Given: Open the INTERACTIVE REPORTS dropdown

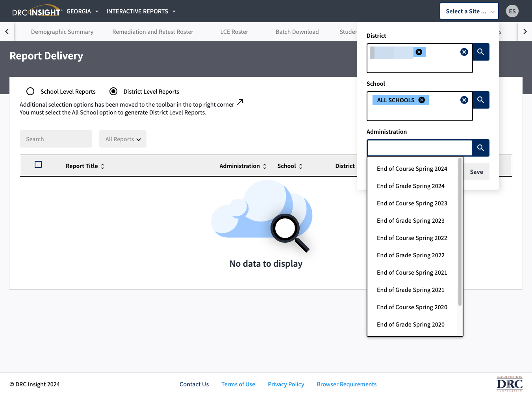Looking at the screenshot, I should [x=141, y=11].
